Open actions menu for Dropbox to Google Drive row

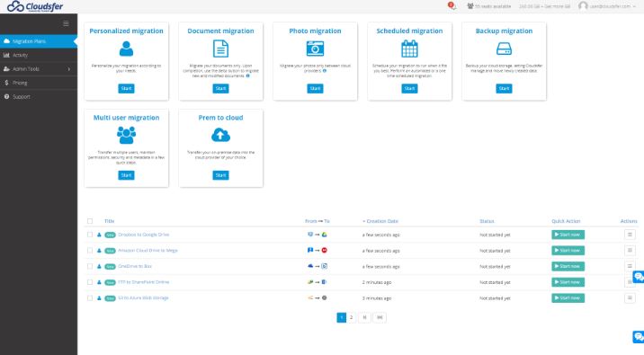click(x=630, y=235)
